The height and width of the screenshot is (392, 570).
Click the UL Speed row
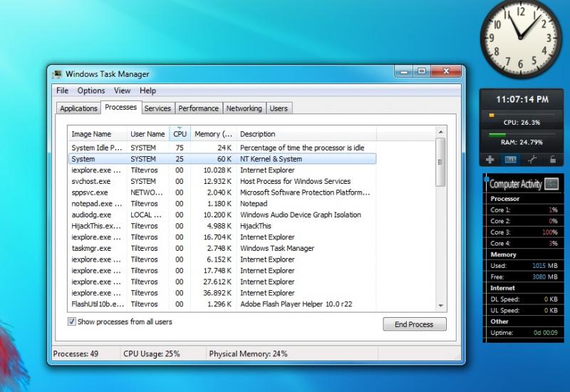tap(524, 310)
